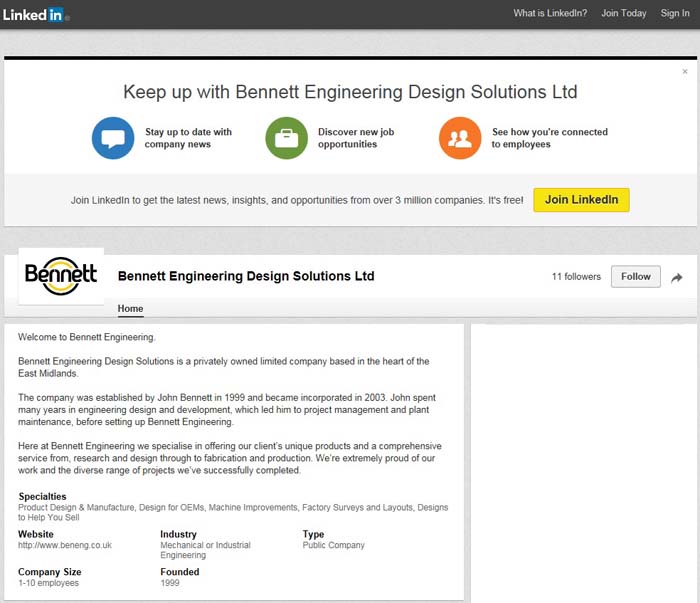Click the 'Public Company' type value
This screenshot has width=700, height=603.
pos(333,545)
